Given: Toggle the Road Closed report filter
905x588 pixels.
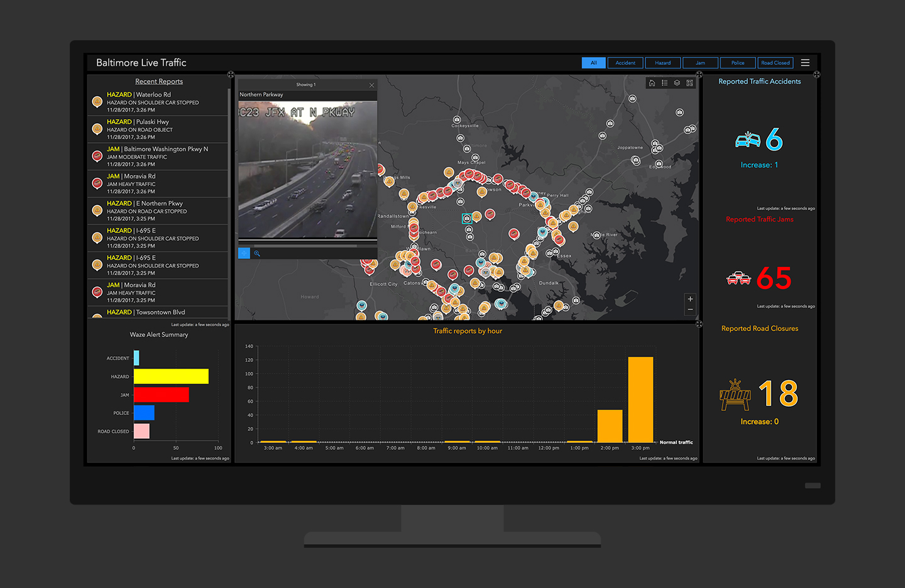Looking at the screenshot, I should point(775,63).
